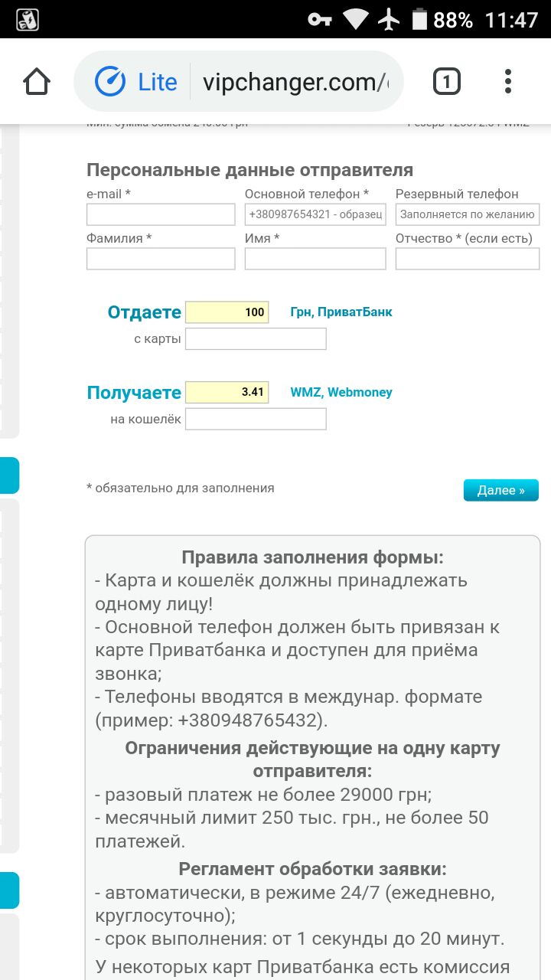This screenshot has width=551, height=980.
Task: Tap the battery status icon
Action: pyautogui.click(x=419, y=19)
